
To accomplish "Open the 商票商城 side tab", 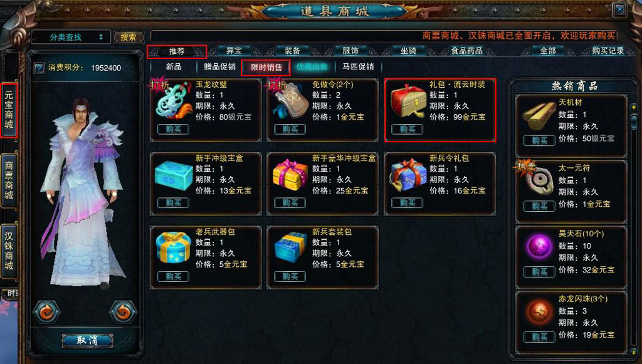I will click(x=9, y=180).
